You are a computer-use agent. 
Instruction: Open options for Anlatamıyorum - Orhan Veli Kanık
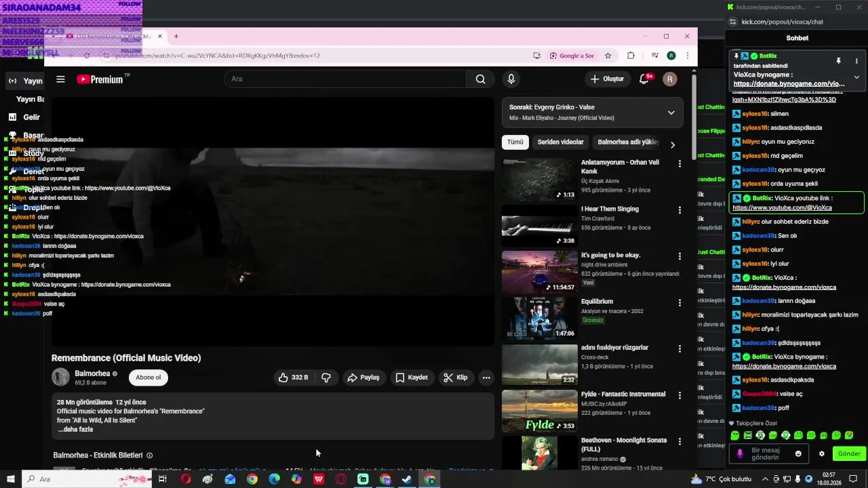pos(679,163)
